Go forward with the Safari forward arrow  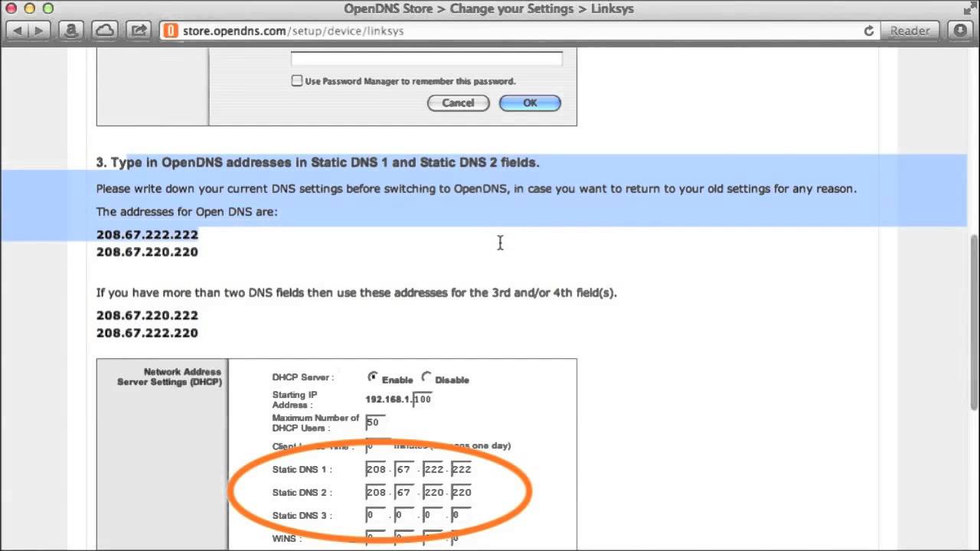pyautogui.click(x=39, y=31)
